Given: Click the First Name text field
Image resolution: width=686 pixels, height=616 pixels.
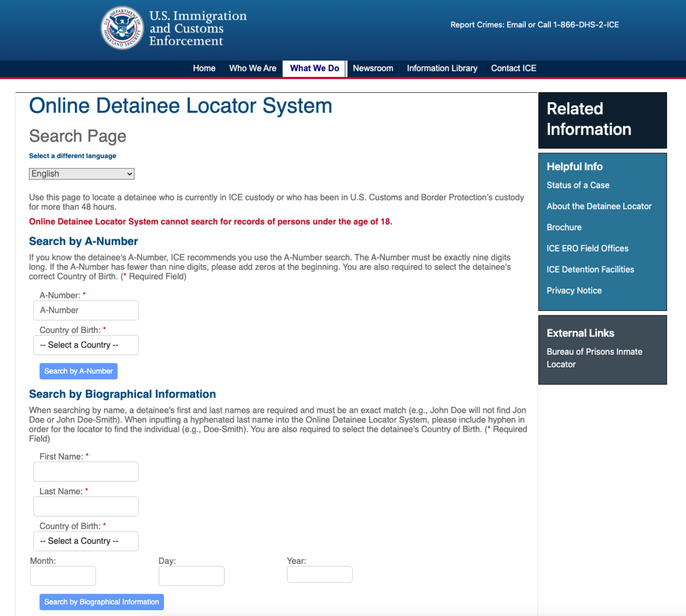Looking at the screenshot, I should 86,471.
